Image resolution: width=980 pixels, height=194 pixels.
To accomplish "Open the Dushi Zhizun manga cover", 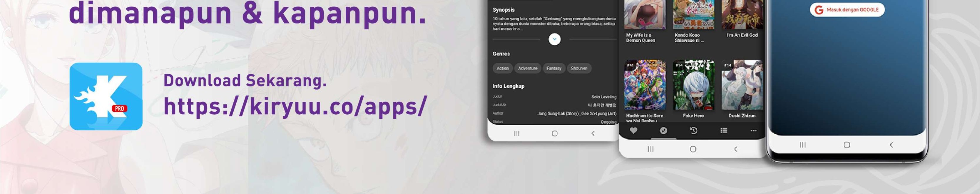I will pyautogui.click(x=742, y=85).
